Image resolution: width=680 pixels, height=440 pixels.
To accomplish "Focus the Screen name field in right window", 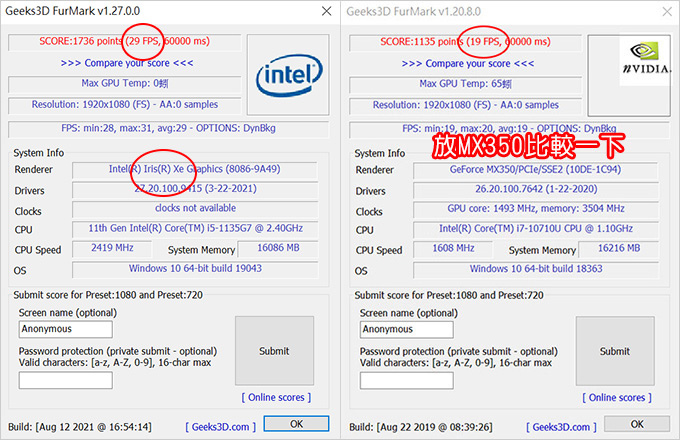I will [407, 329].
